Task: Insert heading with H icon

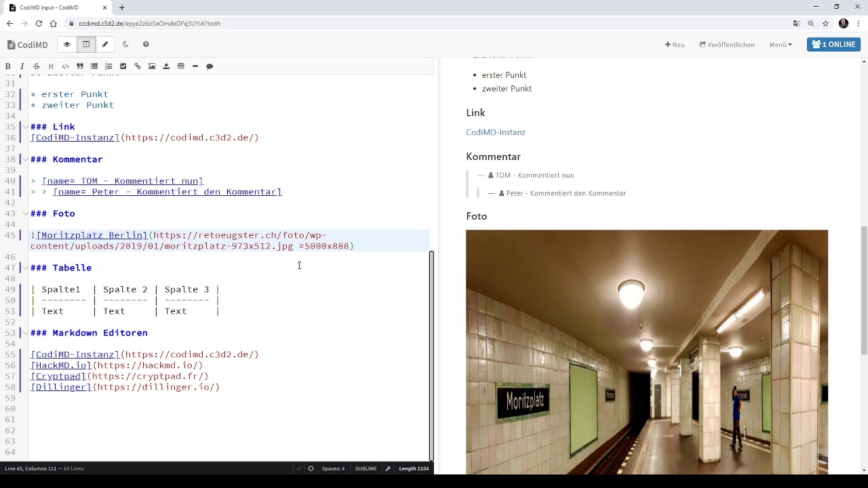Action: (51, 66)
